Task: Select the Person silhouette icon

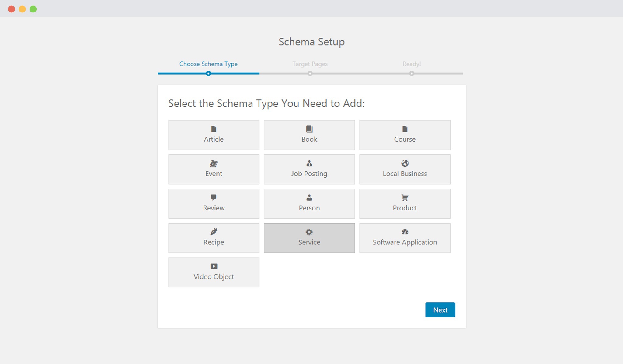Action: tap(309, 197)
